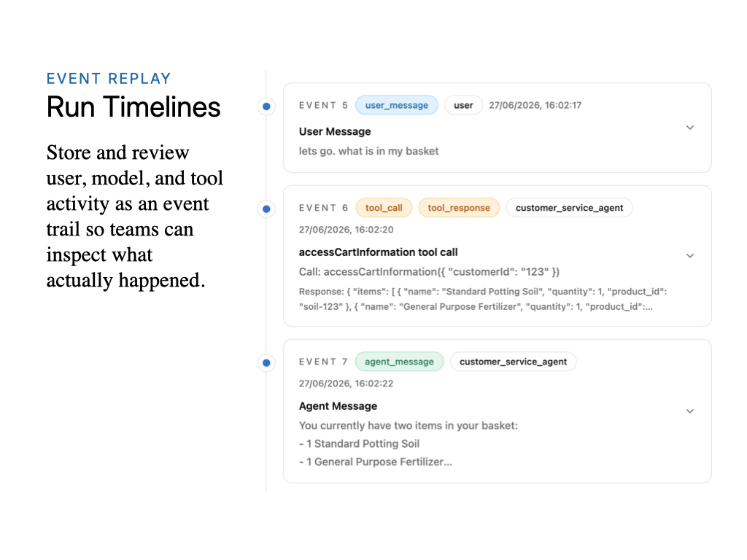
Task: Select customer_service_agent tag on Event 6
Action: point(569,208)
